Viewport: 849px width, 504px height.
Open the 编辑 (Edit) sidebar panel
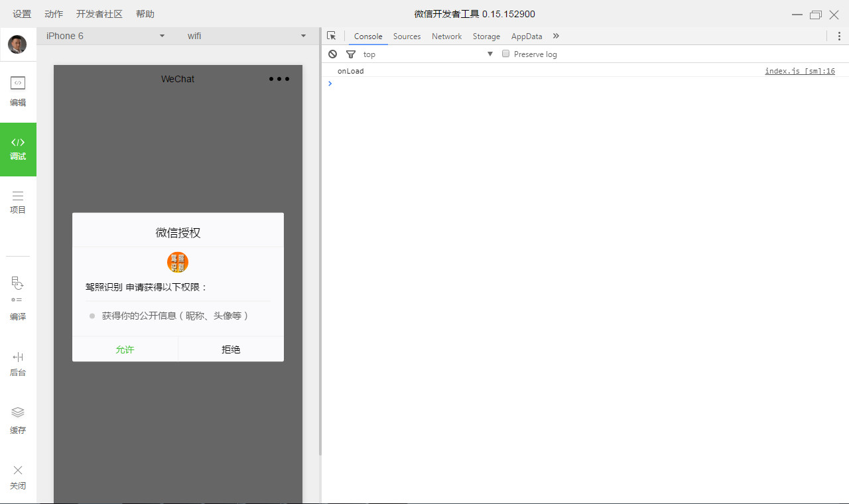(x=18, y=92)
